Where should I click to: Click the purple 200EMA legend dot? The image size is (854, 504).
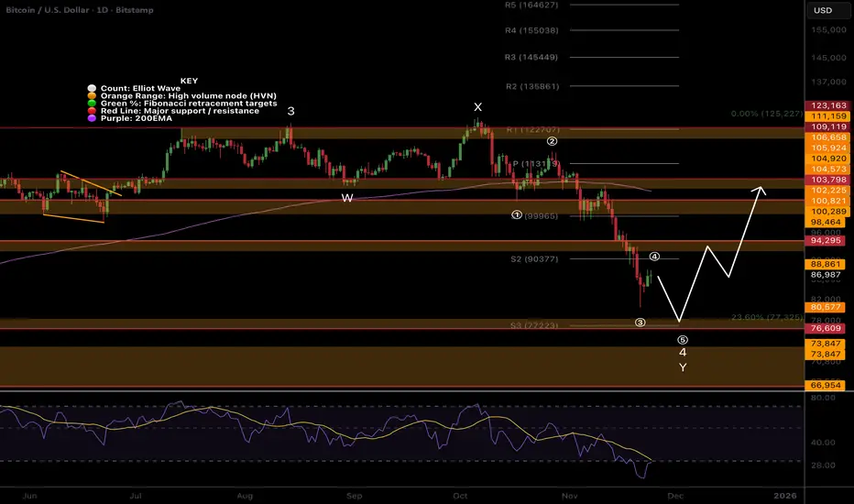tap(92, 118)
